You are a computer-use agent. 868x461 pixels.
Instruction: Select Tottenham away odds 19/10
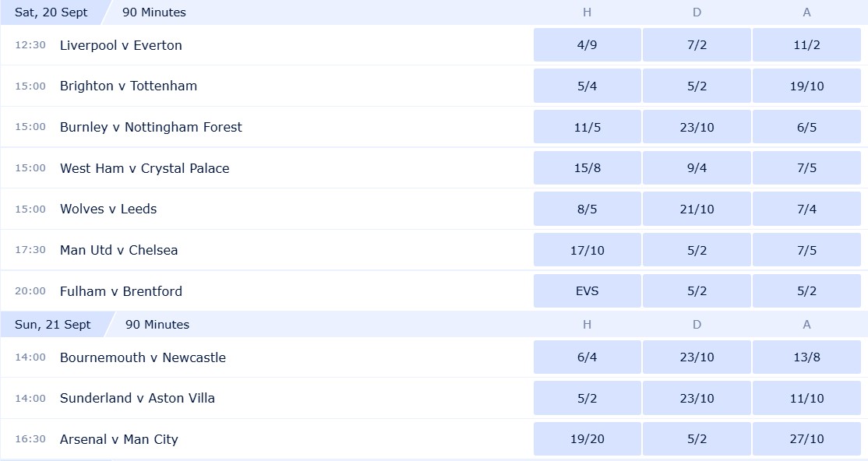point(806,86)
